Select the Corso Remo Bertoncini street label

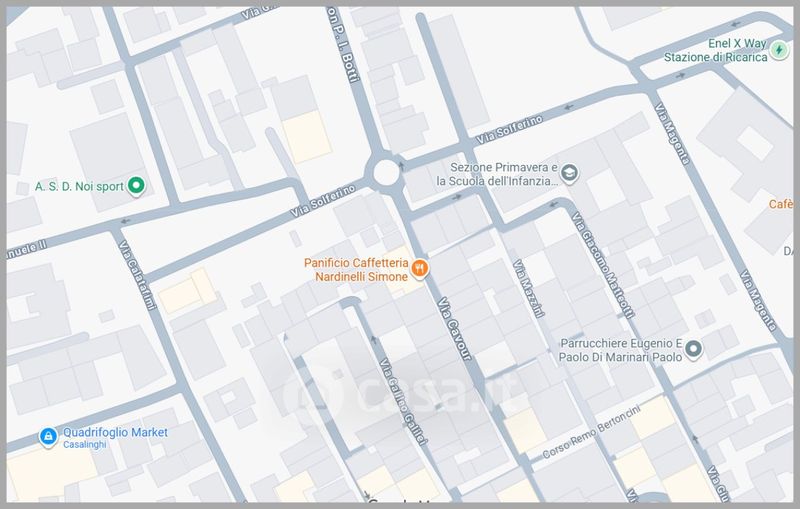(x=591, y=437)
